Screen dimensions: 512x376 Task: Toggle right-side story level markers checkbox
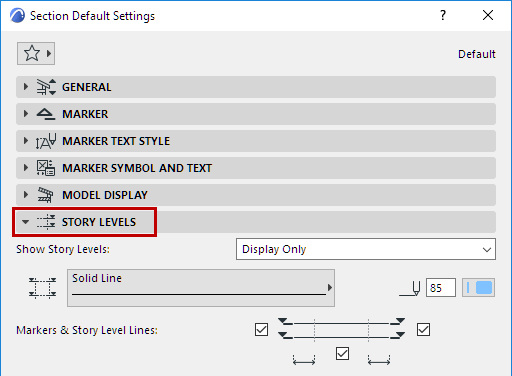(423, 330)
